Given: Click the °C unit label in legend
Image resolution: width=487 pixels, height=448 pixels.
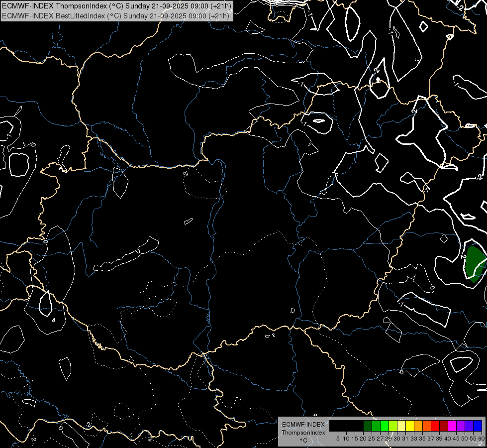Looking at the screenshot, I should click(x=303, y=441).
